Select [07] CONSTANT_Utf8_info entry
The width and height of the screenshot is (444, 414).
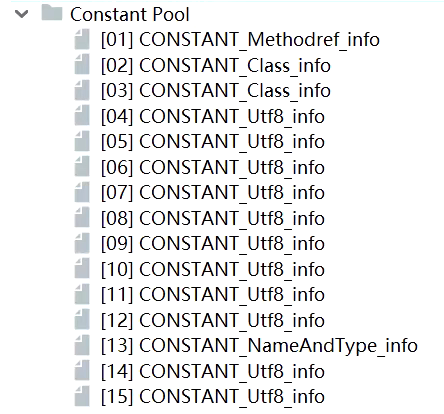click(213, 192)
